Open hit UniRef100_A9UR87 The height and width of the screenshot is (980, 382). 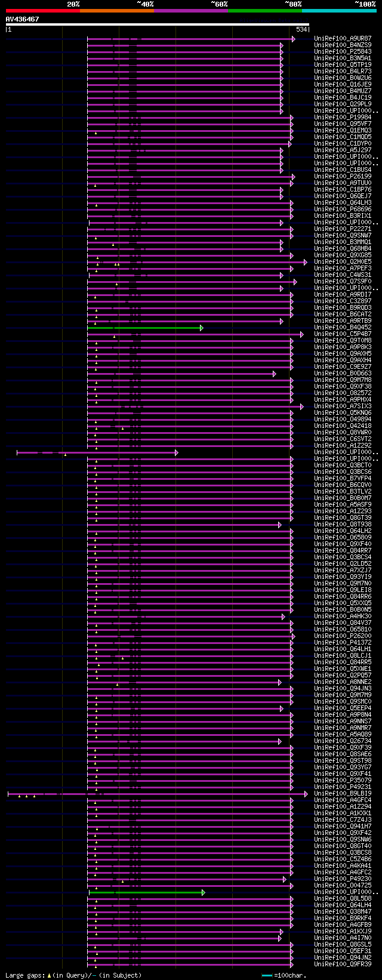point(343,39)
